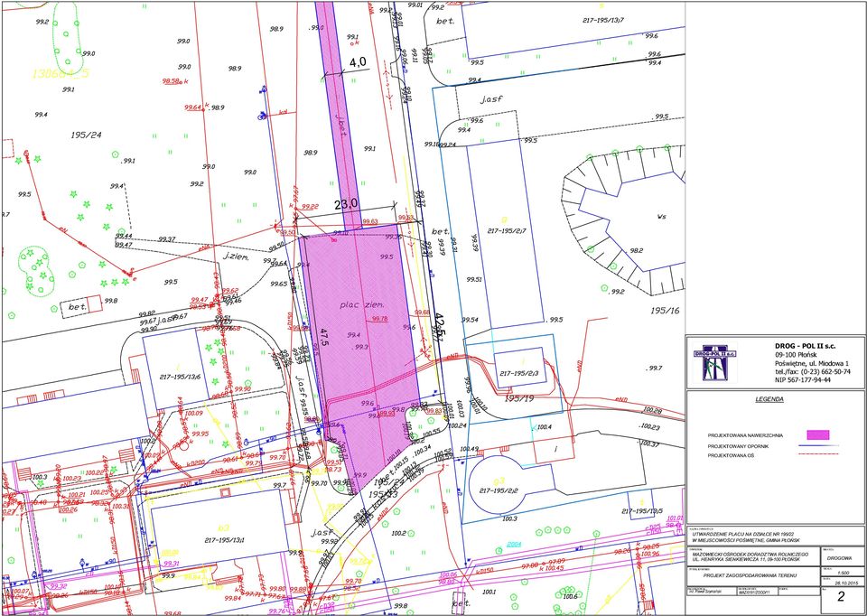Image resolution: width=867 pixels, height=616 pixels.
Task: Click the '195/24' parcel number
Action: tap(87, 135)
